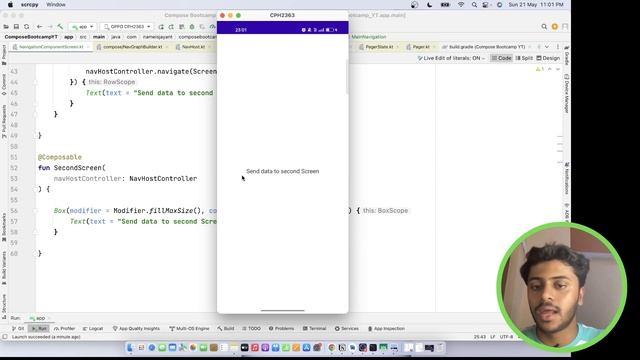Open the Logcat tool window
The image size is (640, 360).
tap(93, 328)
